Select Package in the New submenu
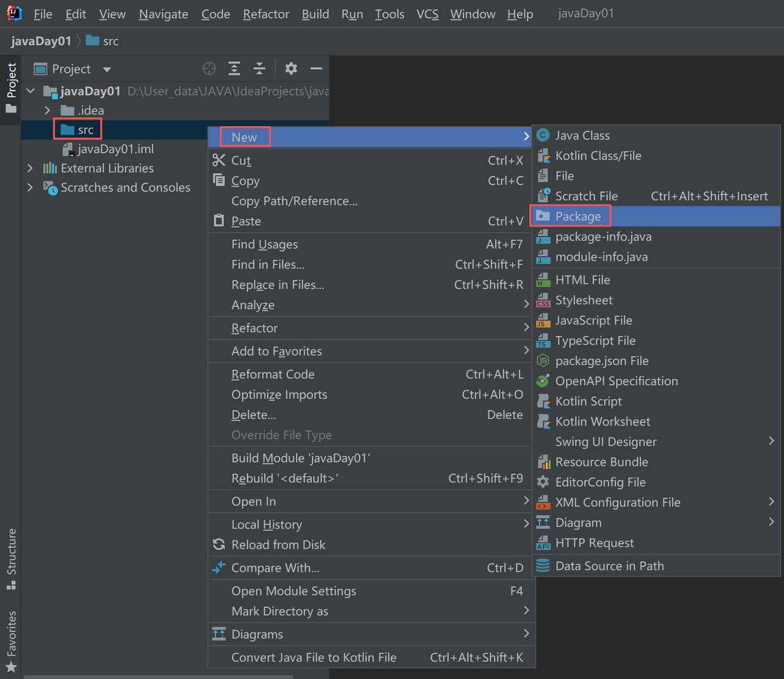 (656, 216)
